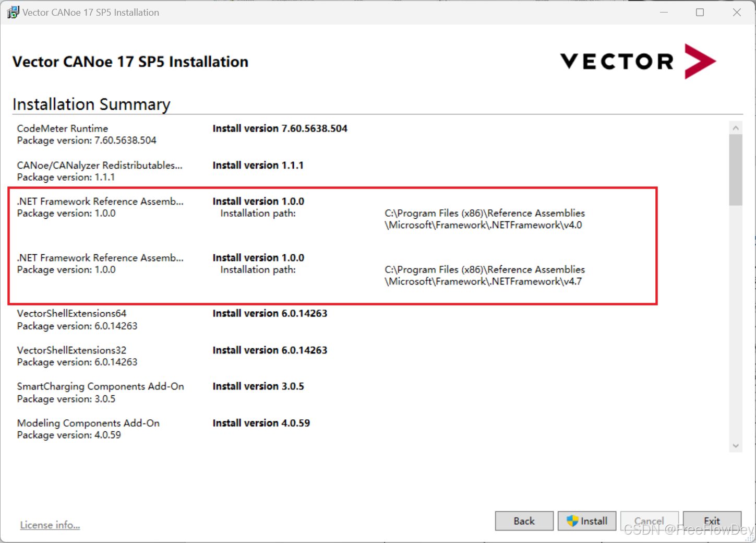Select the VectorShellExtensions32 entry

tap(71, 350)
